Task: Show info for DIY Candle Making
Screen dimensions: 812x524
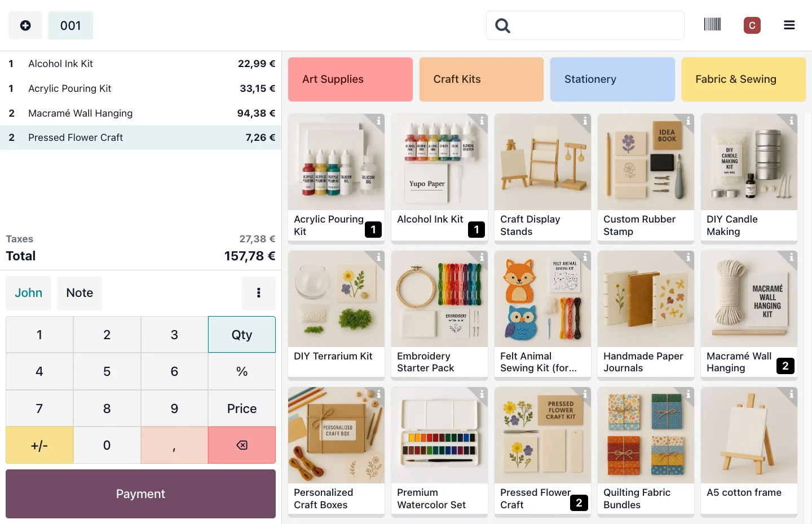Action: (791, 121)
